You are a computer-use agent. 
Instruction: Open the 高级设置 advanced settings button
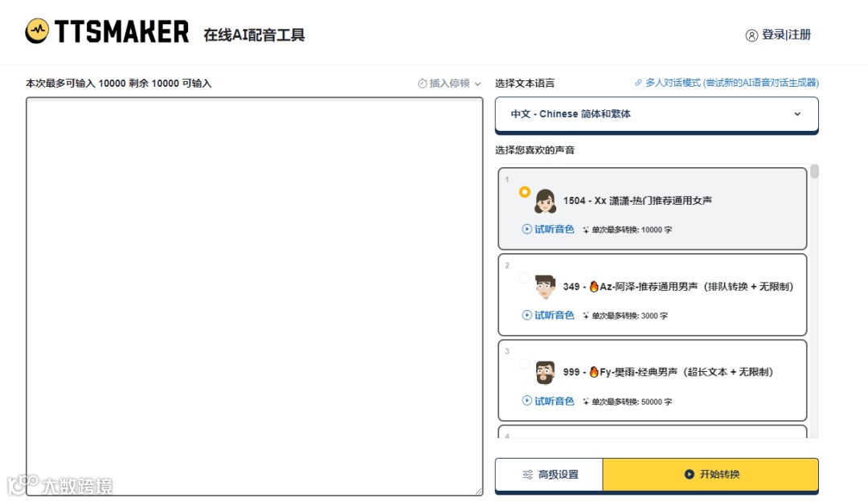pos(549,475)
